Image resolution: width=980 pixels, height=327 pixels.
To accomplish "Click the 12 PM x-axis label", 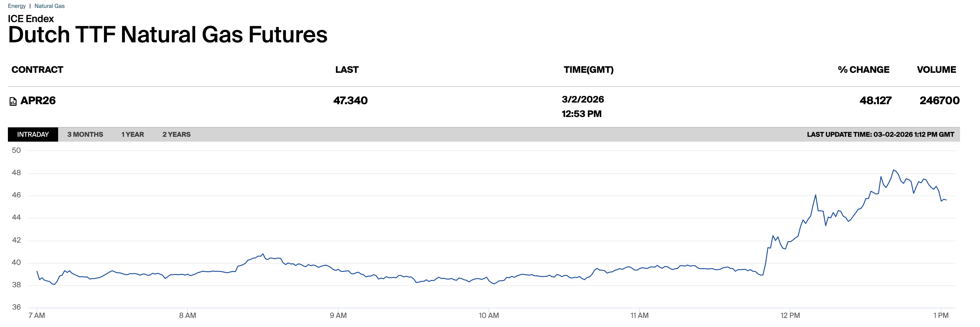I will 790,315.
